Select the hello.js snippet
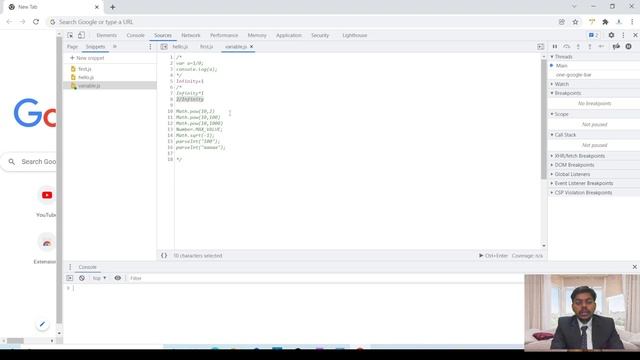 coord(86,77)
